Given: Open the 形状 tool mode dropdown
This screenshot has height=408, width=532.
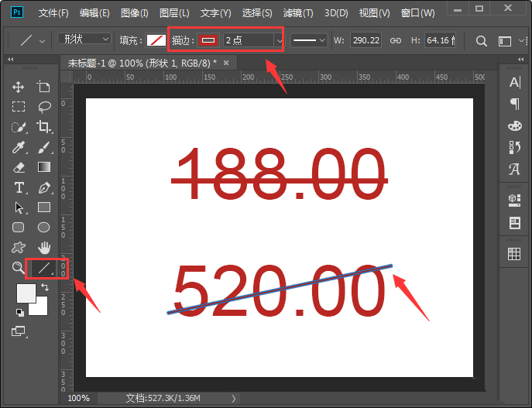Looking at the screenshot, I should (x=84, y=39).
